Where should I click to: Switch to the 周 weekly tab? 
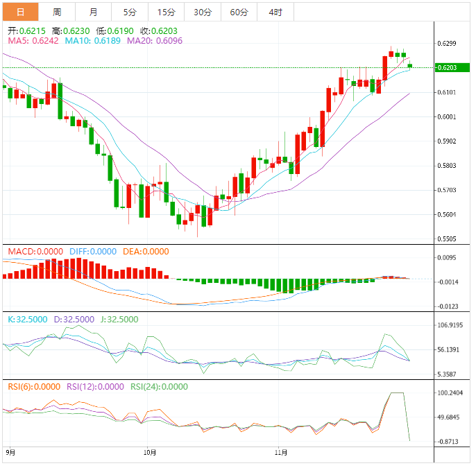[57, 12]
